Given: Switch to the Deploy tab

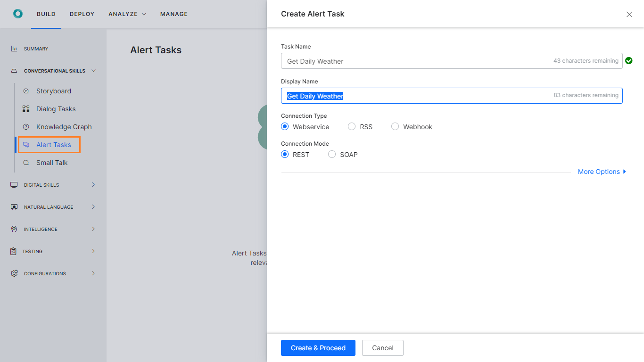Looking at the screenshot, I should pos(82,14).
